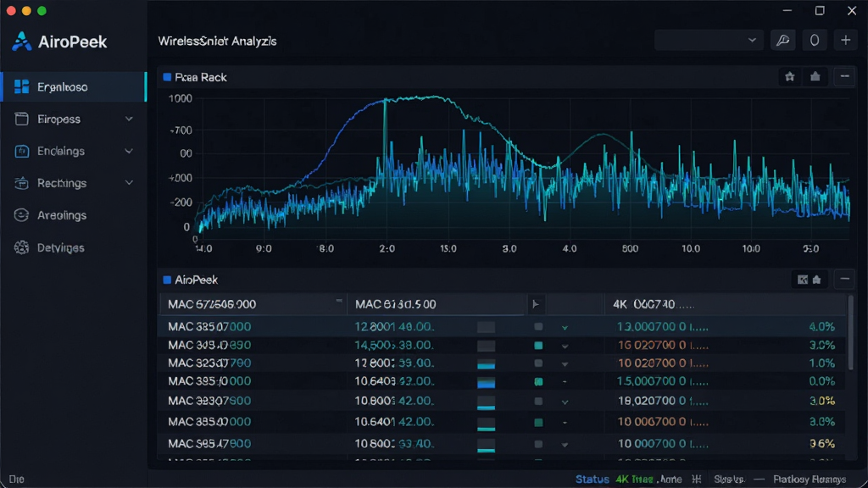Click the 9.6% value in last row
The height and width of the screenshot is (488, 868).
[x=822, y=444]
